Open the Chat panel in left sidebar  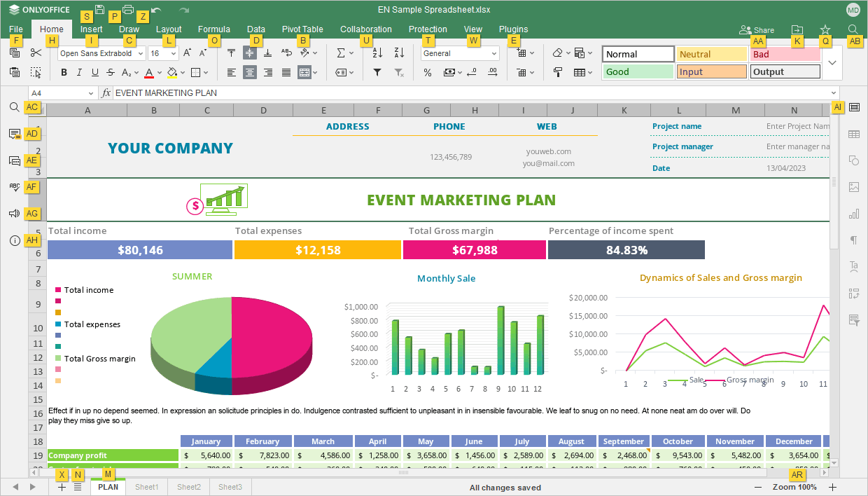click(x=15, y=160)
